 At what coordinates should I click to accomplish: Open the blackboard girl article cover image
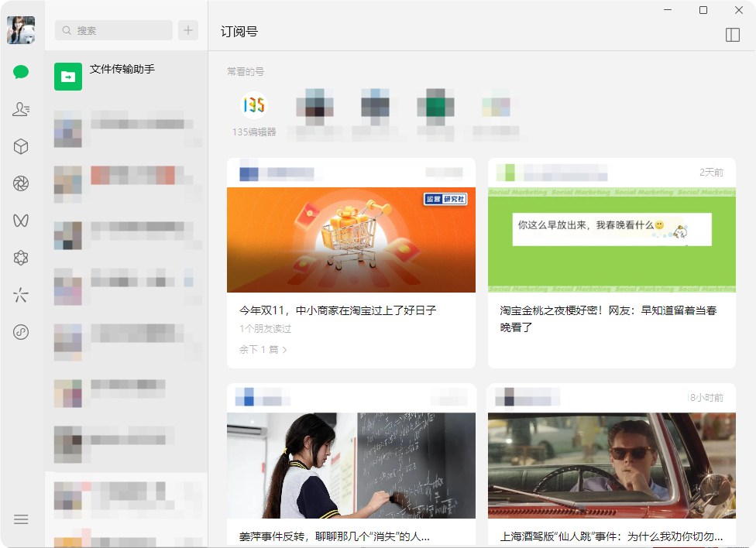pyautogui.click(x=351, y=466)
